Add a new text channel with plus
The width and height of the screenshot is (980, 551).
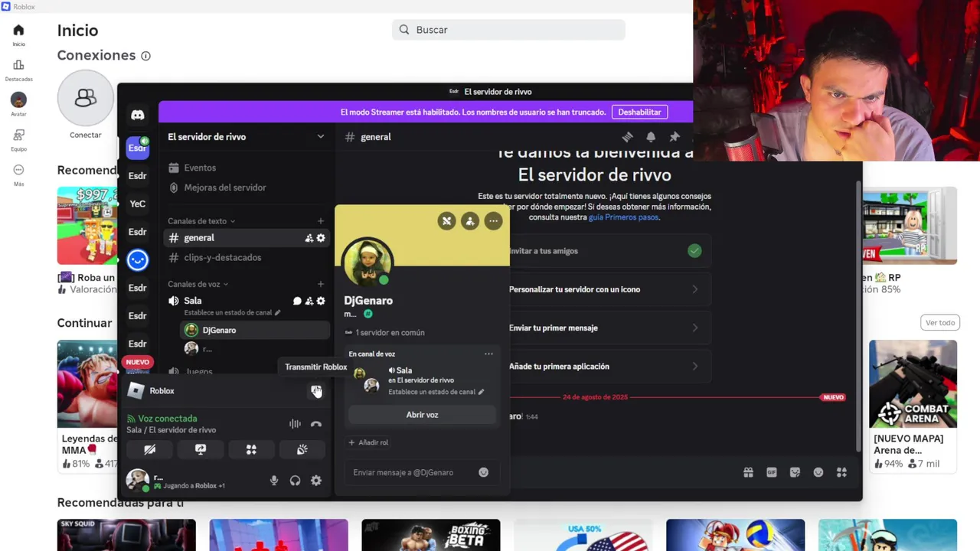(321, 221)
